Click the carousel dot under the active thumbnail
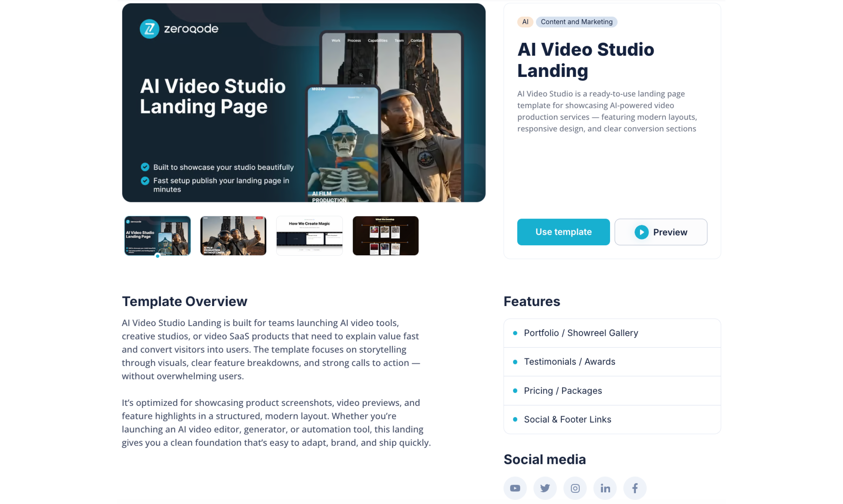This screenshot has height=504, width=843. (157, 256)
